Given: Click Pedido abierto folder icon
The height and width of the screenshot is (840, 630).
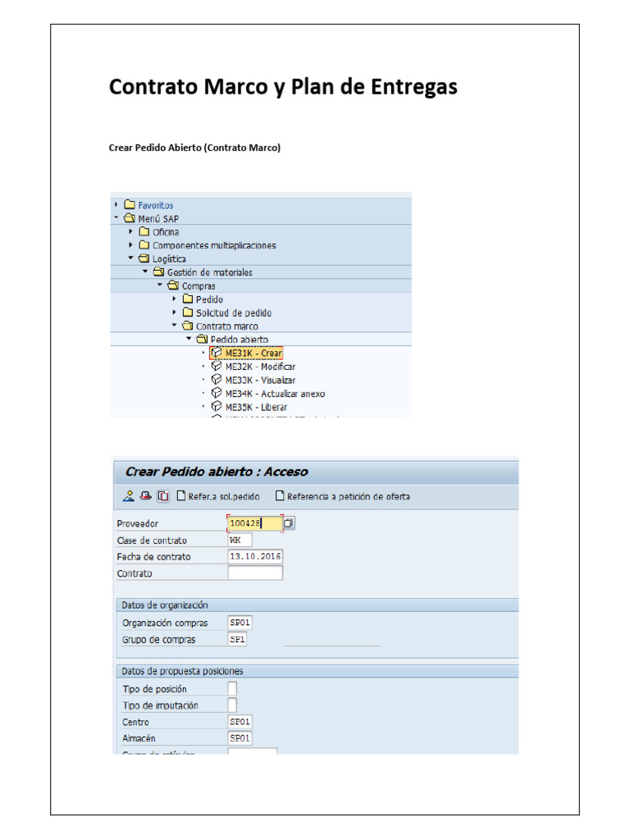Looking at the screenshot, I should [x=202, y=339].
